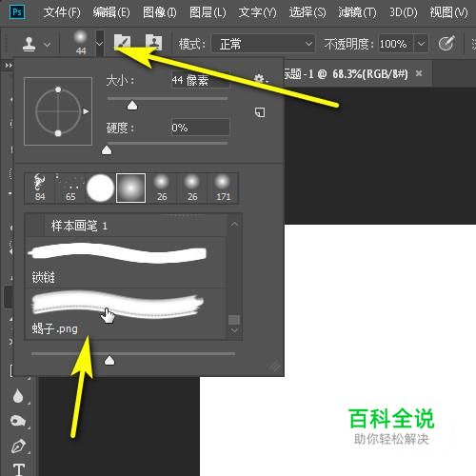Image resolution: width=476 pixels, height=476 pixels.
Task: Open the 滤镜(T) menu
Action: point(357,12)
